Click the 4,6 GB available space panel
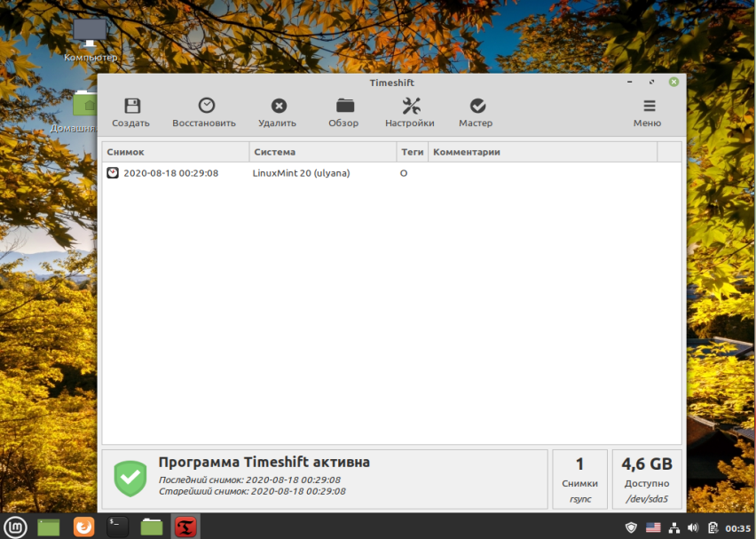Image resolution: width=756 pixels, height=539 pixels. [647, 480]
